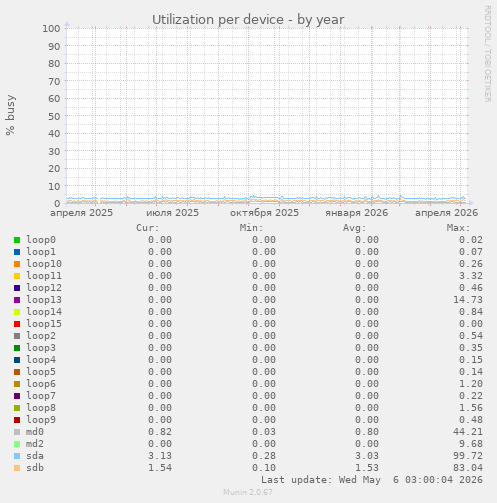Select the loop6 legend label

41,384
